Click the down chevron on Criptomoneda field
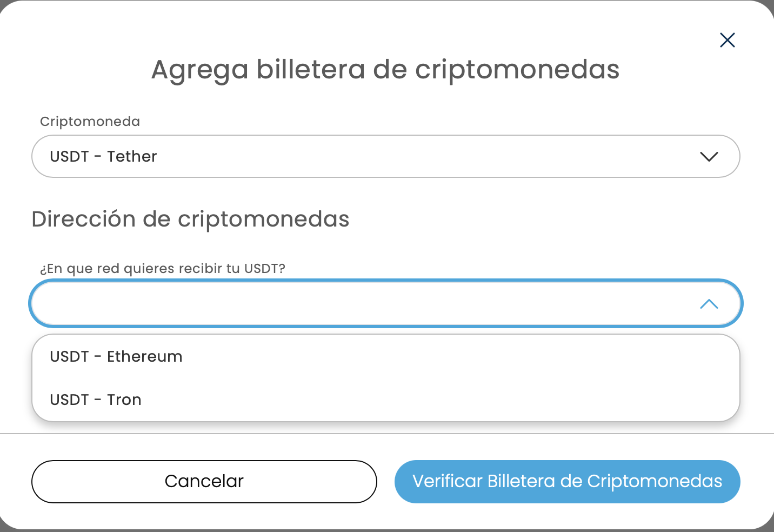The height and width of the screenshot is (532, 774). [709, 157]
